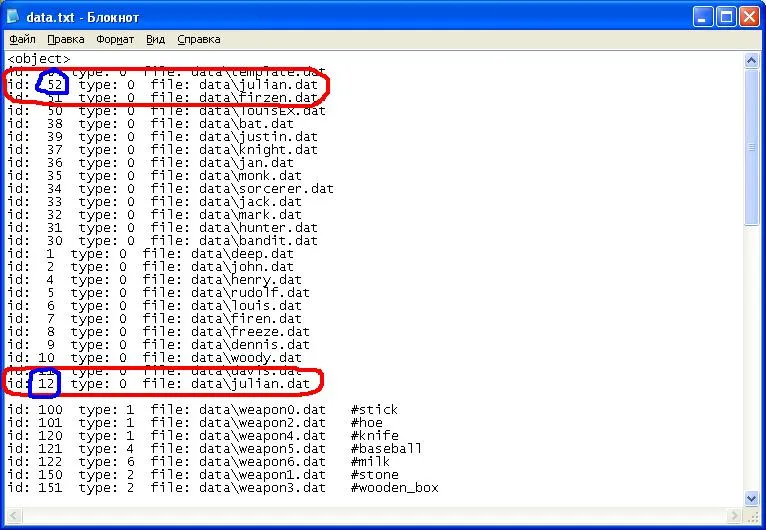
Task: Click the horizontal scrollbar right arrow
Action: (x=734, y=515)
